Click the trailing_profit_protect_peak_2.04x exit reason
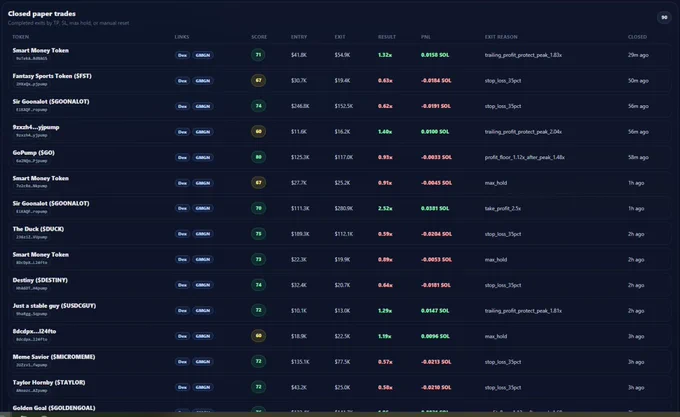 point(523,132)
